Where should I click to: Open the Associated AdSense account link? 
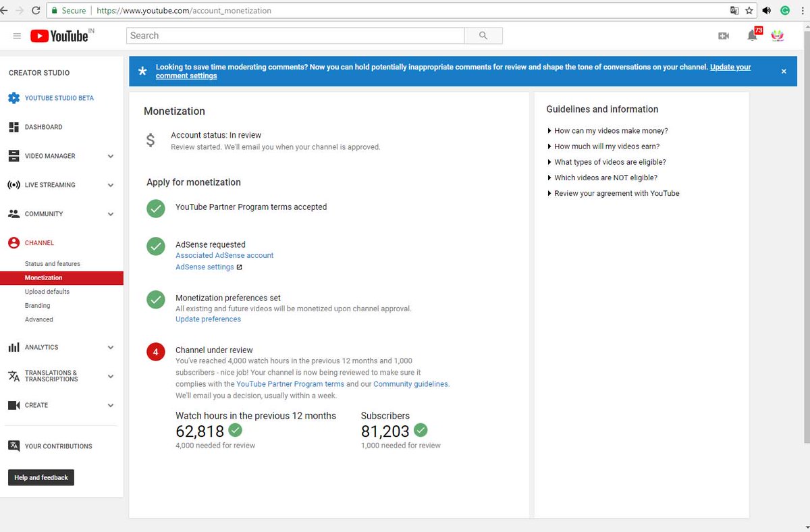pyautogui.click(x=225, y=255)
